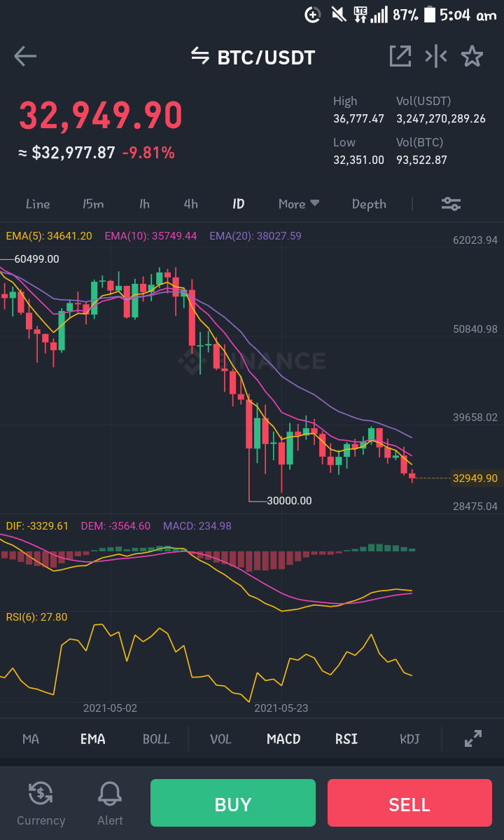Go back using the arrow icon
Image resolution: width=504 pixels, height=840 pixels.
tap(25, 56)
